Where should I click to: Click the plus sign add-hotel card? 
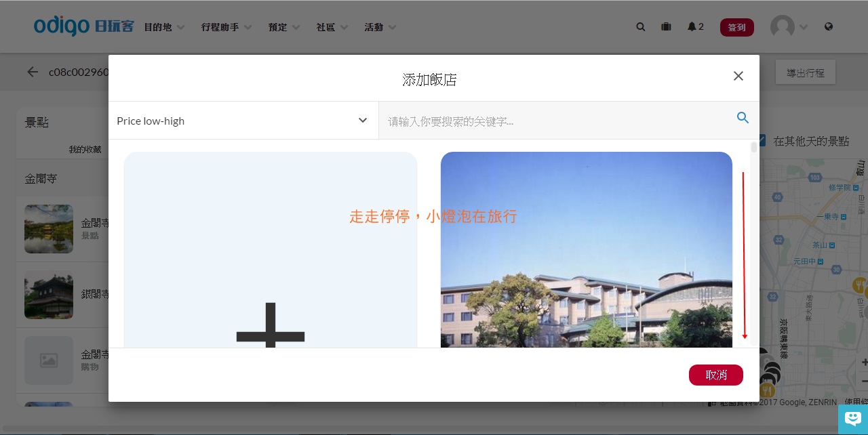[x=271, y=249]
